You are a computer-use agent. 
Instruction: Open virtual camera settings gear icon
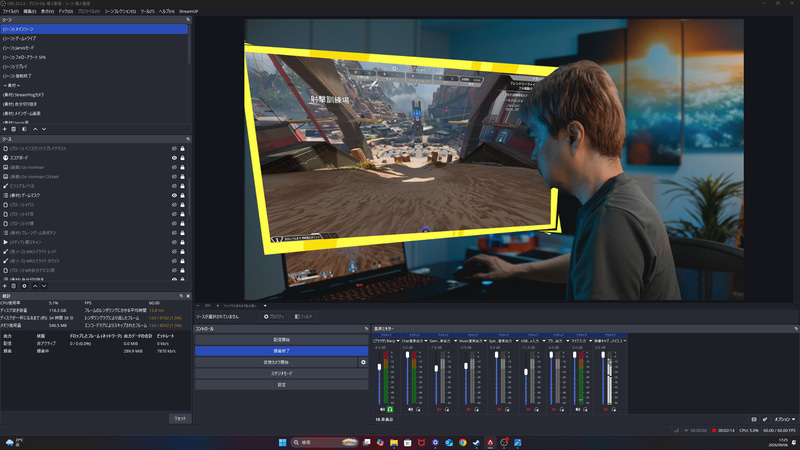(363, 362)
